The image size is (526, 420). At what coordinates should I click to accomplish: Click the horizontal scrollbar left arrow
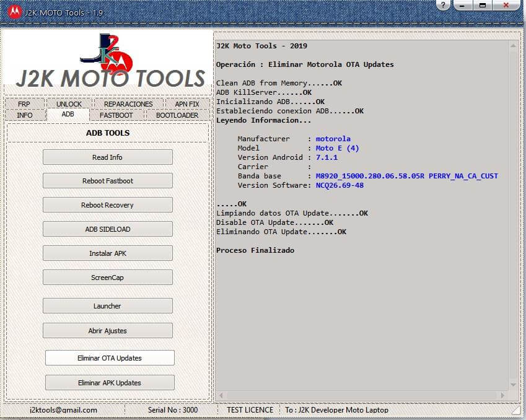point(221,395)
